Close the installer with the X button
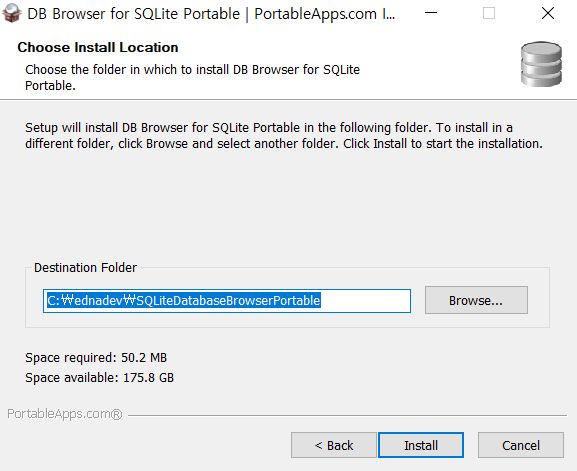The width and height of the screenshot is (577, 471). [548, 13]
